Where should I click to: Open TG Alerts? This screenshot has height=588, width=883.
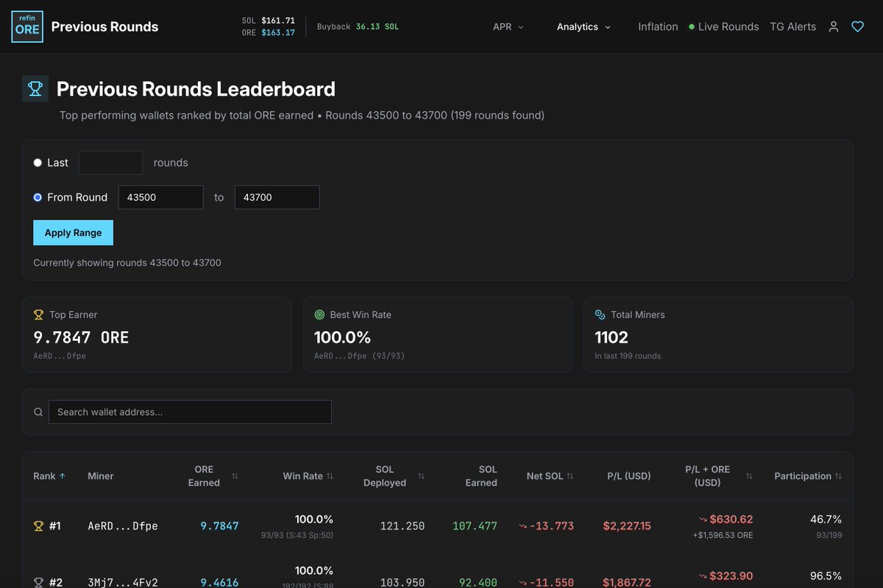coord(792,26)
